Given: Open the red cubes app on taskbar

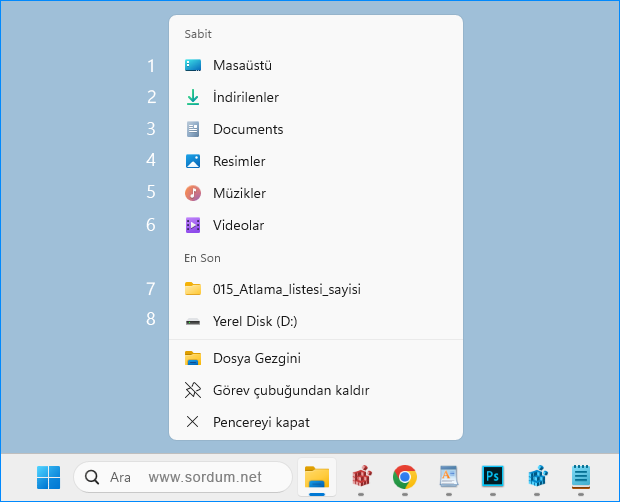Looking at the screenshot, I should click(x=361, y=476).
